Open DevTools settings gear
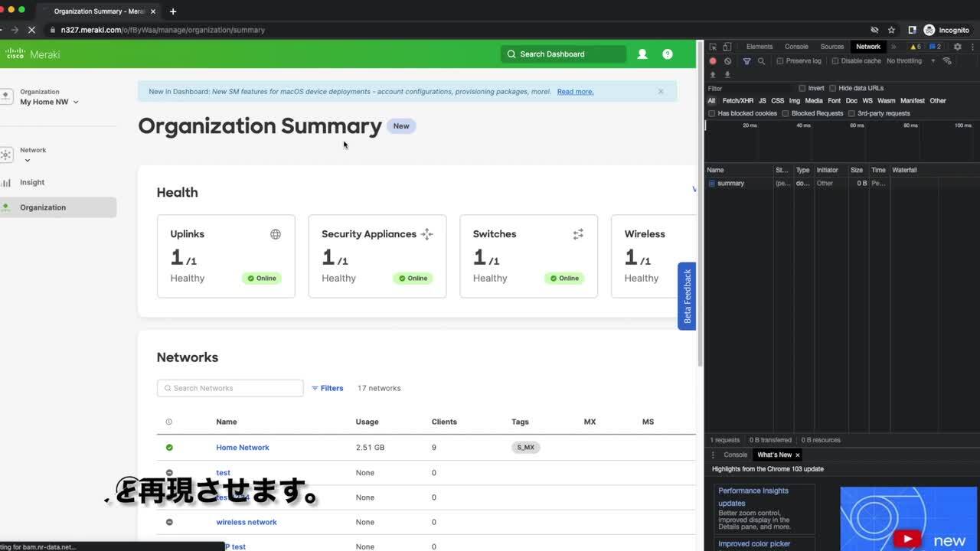The height and width of the screenshot is (551, 980). tap(957, 47)
